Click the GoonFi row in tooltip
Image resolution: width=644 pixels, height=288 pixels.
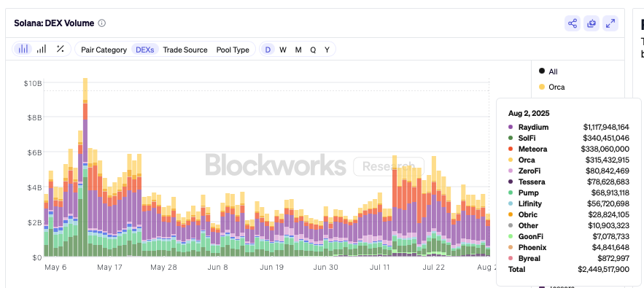click(569, 237)
